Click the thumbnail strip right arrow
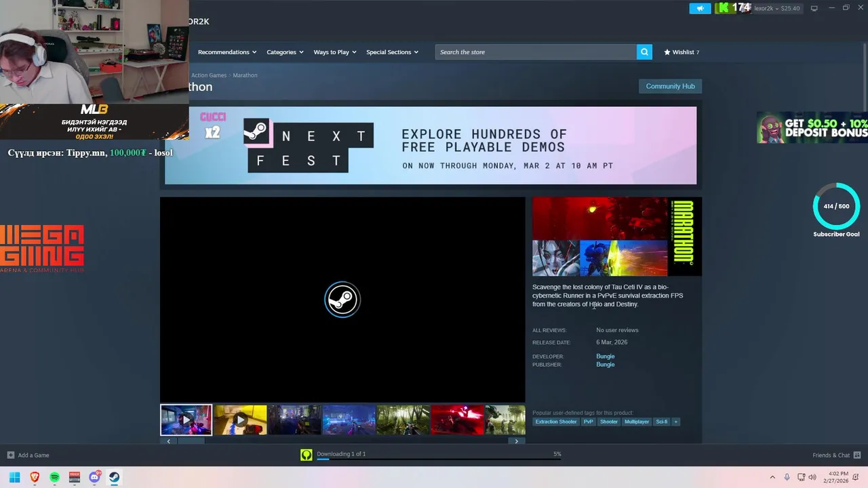This screenshot has height=488, width=868. 516,441
